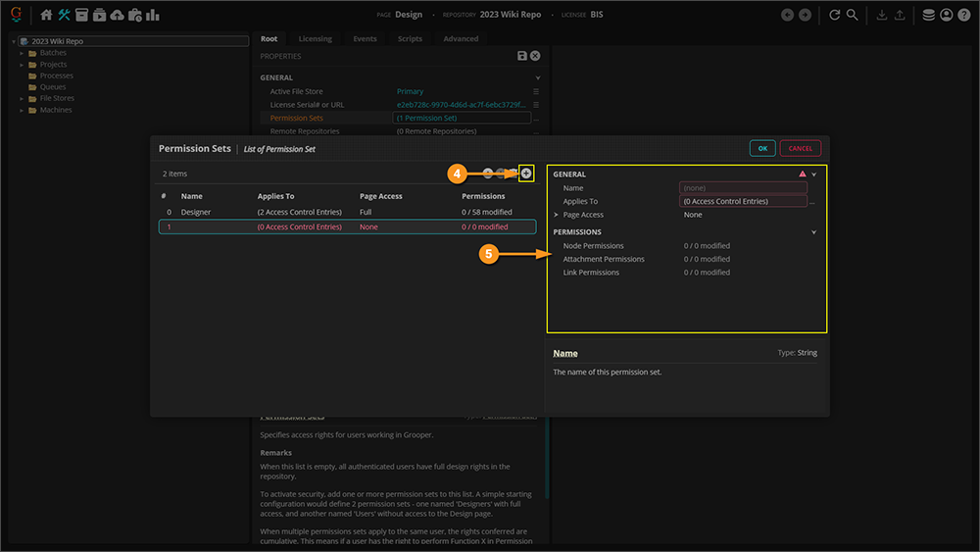980x552 pixels.
Task: Collapse the PERMISSIONS section
Action: click(813, 232)
